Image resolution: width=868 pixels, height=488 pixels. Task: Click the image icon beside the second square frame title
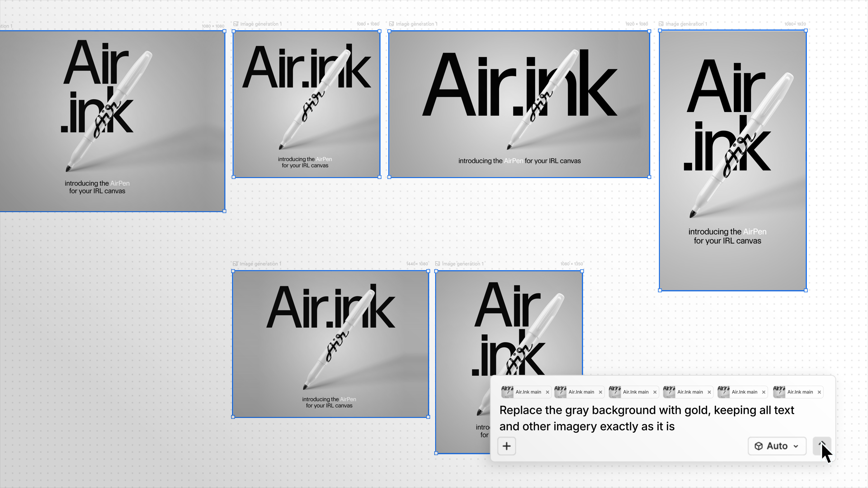tap(236, 24)
